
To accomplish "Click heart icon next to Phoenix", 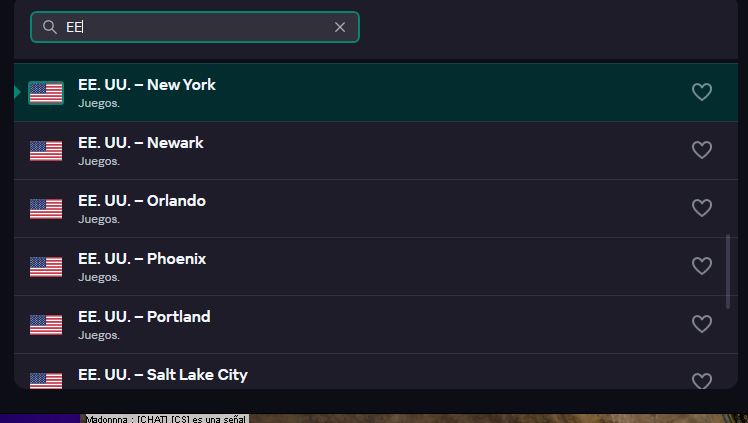I will coord(702,266).
